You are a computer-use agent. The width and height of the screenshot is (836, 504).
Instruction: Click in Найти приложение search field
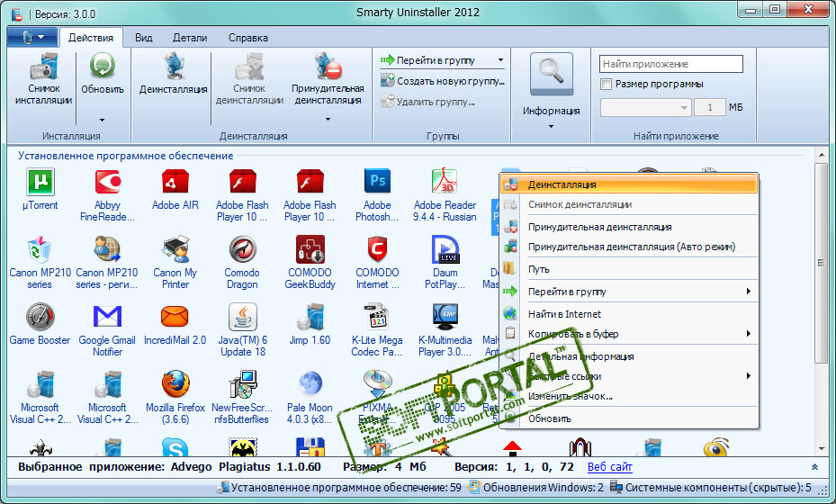[x=670, y=64]
